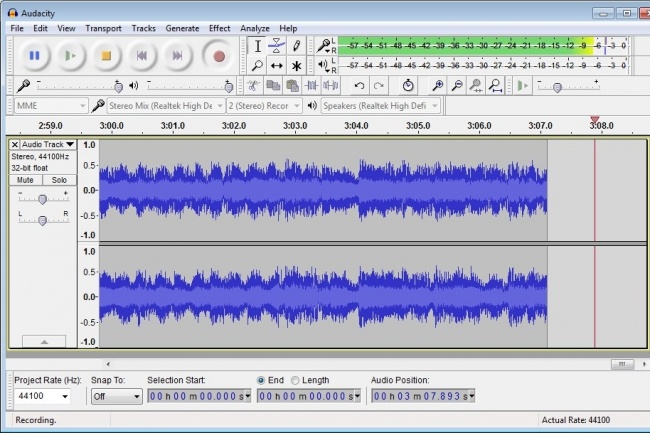Click the playback volume slider handle
This screenshot has height=433, width=650.
pos(228,87)
